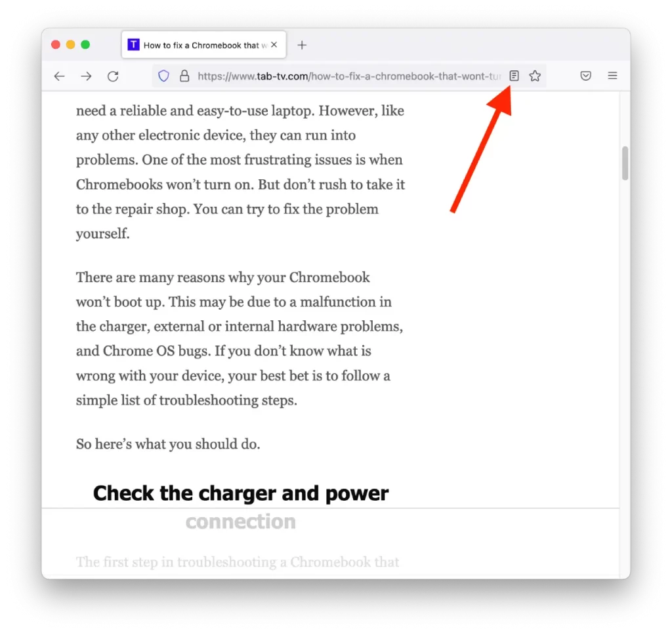Toggle Reader View in address bar
This screenshot has width=672, height=634.
(x=514, y=76)
